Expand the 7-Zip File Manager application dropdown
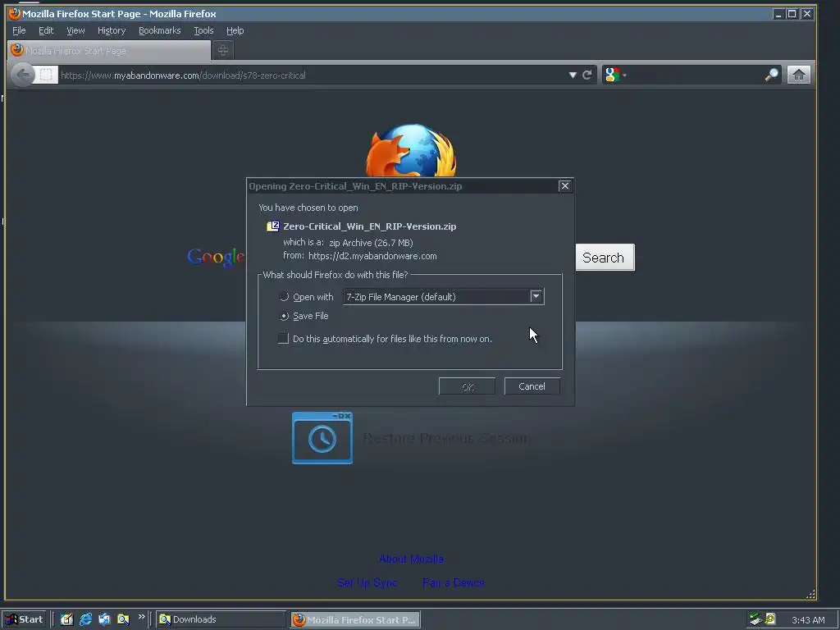This screenshot has height=630, width=840. tap(536, 296)
